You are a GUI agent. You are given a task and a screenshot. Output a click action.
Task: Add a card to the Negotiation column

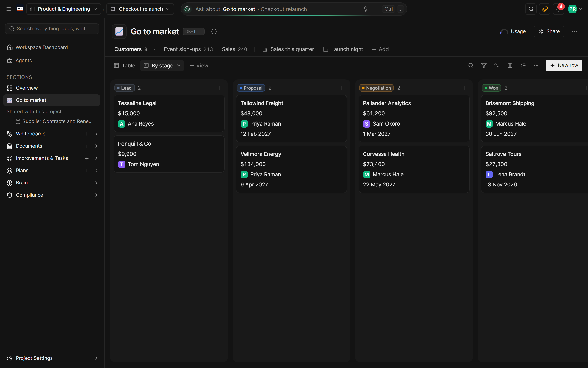pyautogui.click(x=464, y=88)
